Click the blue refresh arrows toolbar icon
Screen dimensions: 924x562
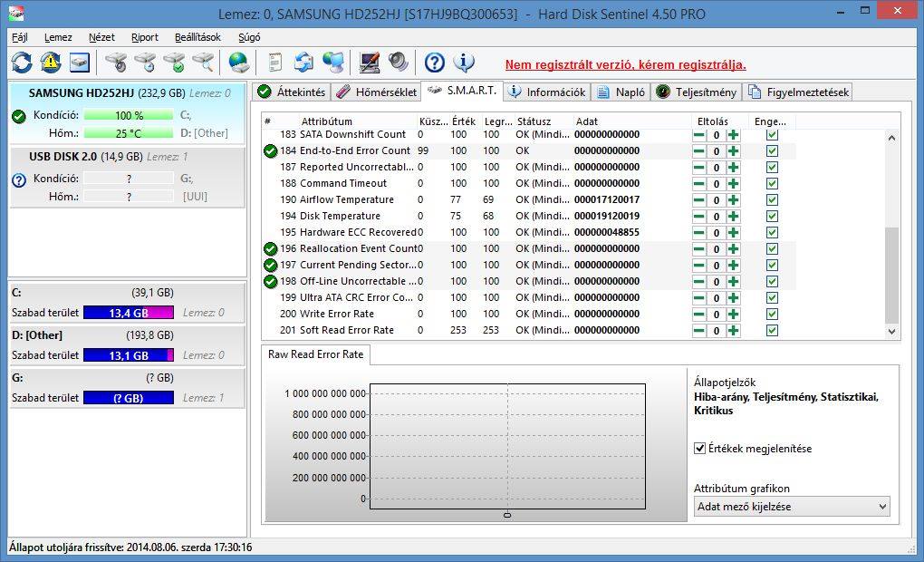[x=22, y=63]
